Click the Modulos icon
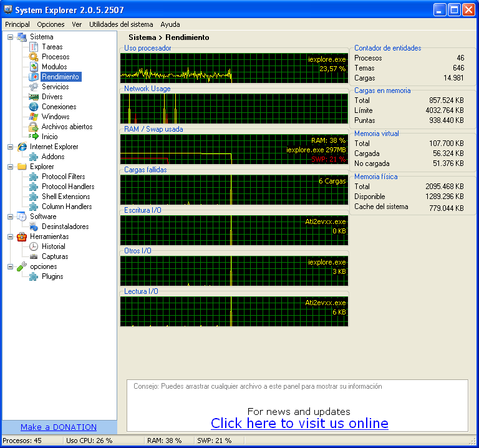The width and height of the screenshot is (479, 448). point(34,67)
